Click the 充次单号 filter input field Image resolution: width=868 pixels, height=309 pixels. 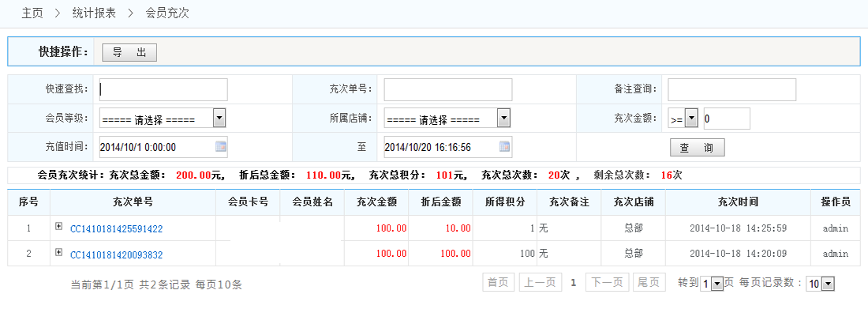(448, 89)
